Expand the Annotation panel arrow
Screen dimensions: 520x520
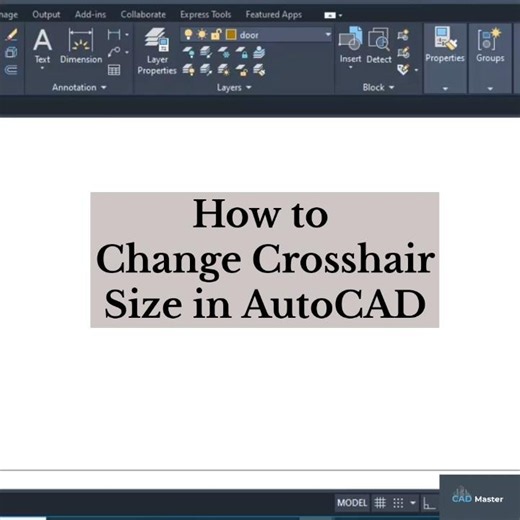pos(104,87)
